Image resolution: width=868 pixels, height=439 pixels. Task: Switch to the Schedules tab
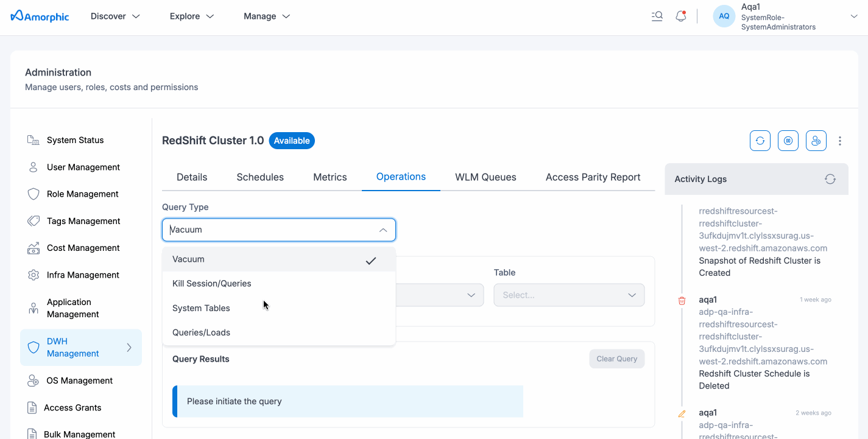tap(260, 177)
